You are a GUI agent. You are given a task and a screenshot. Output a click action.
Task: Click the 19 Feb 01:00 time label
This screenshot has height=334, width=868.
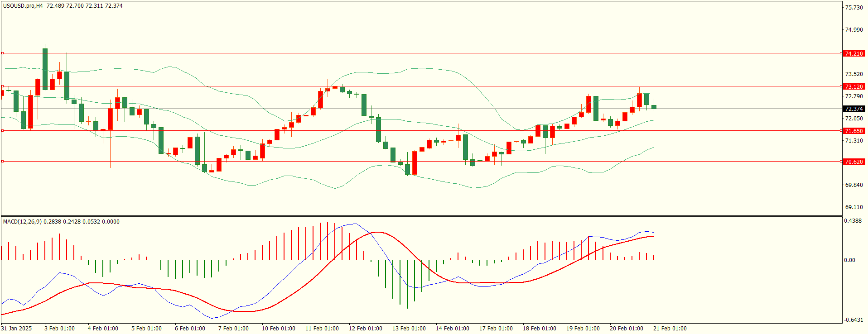(583, 329)
